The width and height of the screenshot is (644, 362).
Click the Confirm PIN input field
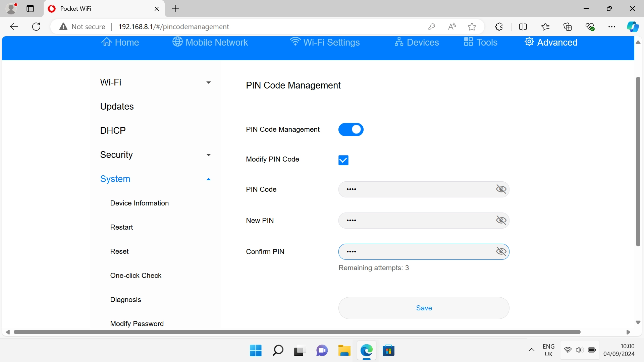tap(416, 252)
